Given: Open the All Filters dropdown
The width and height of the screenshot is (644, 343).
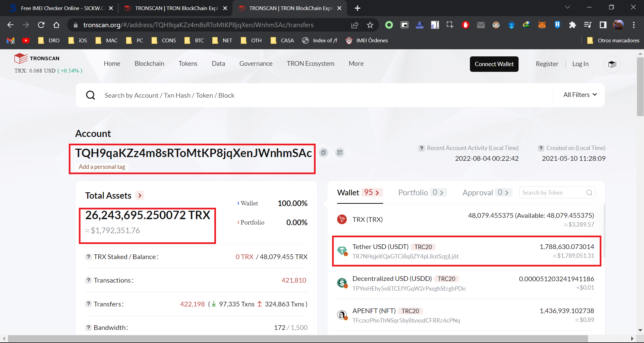Looking at the screenshot, I should coord(580,95).
